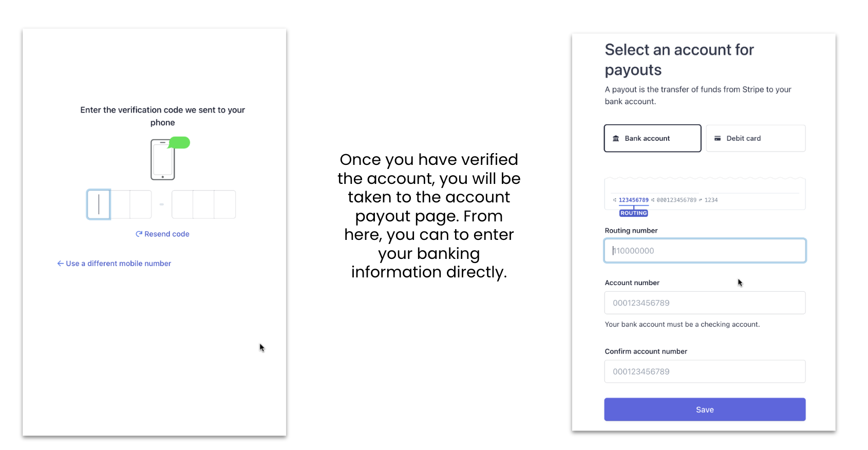Click the green message bubble icon
The width and height of the screenshot is (868, 450).
(x=180, y=142)
